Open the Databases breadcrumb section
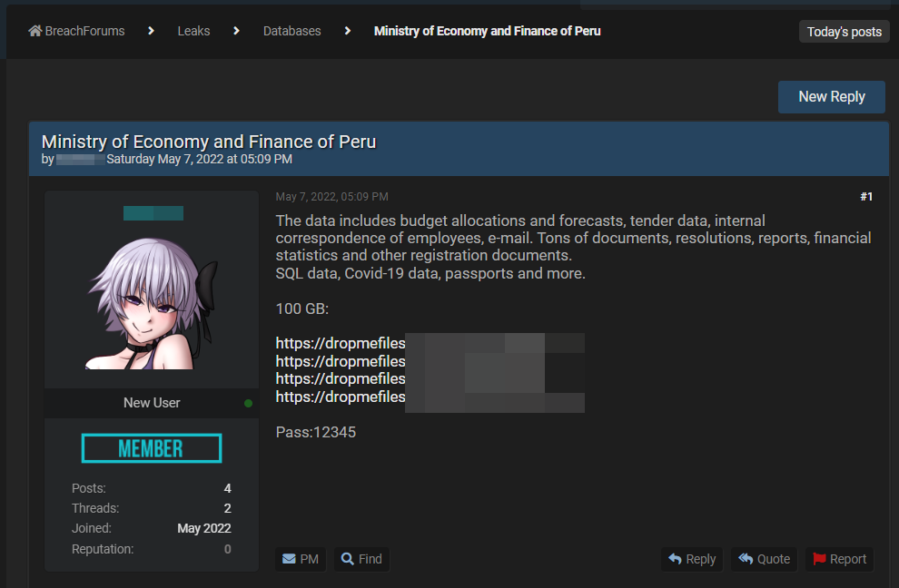Image resolution: width=899 pixels, height=588 pixels. [x=291, y=31]
